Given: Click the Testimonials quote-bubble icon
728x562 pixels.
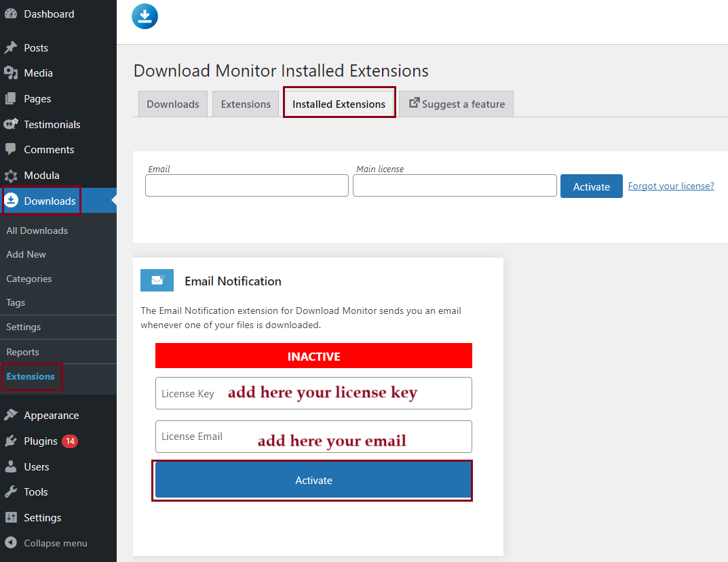Looking at the screenshot, I should [x=11, y=124].
